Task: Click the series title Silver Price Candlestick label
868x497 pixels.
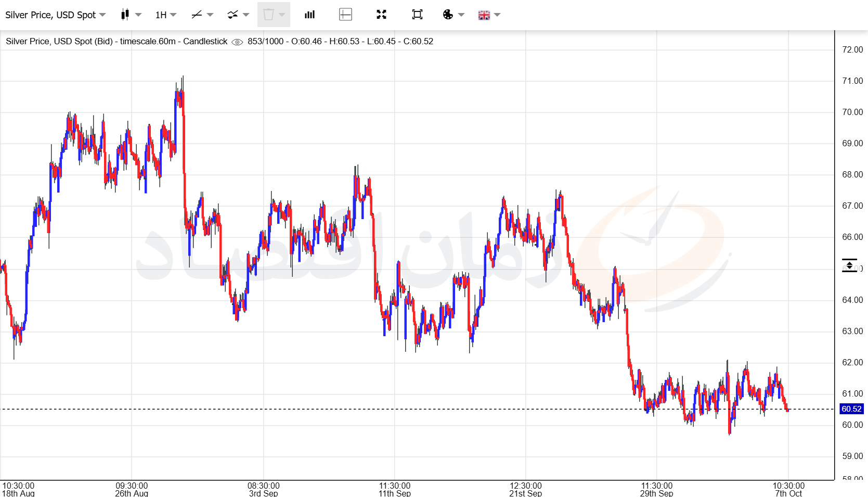Action: click(116, 41)
